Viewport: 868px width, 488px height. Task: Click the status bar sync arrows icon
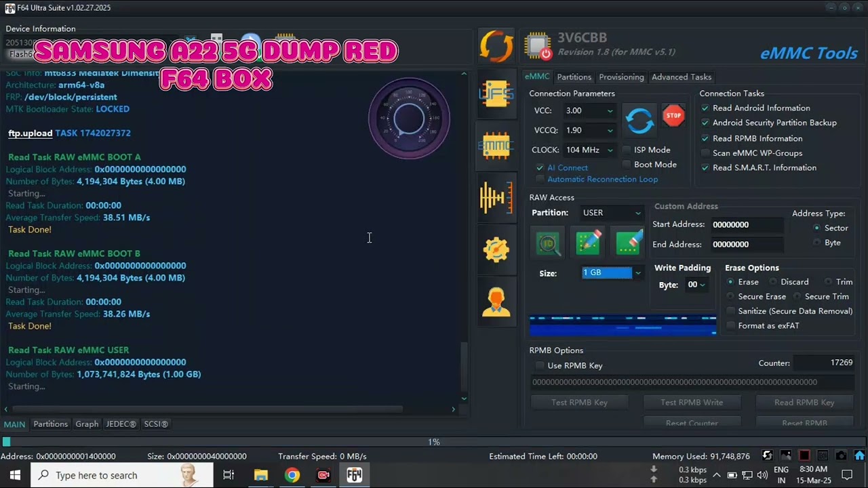click(767, 455)
